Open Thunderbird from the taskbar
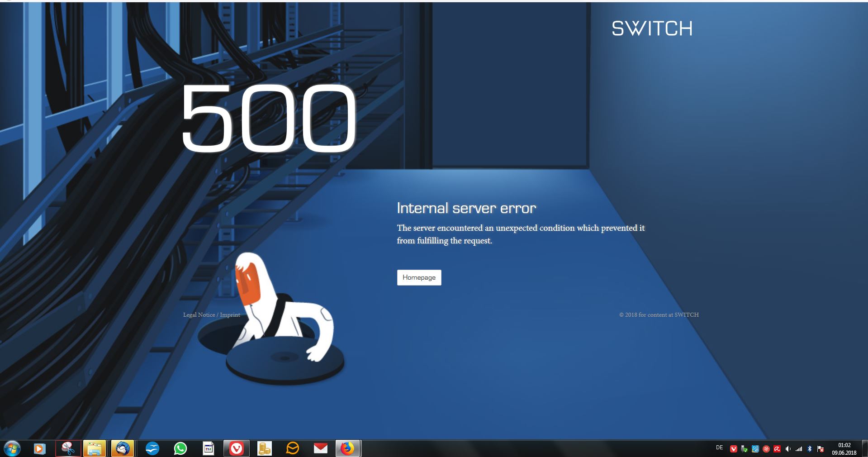This screenshot has width=868, height=457. tap(122, 449)
